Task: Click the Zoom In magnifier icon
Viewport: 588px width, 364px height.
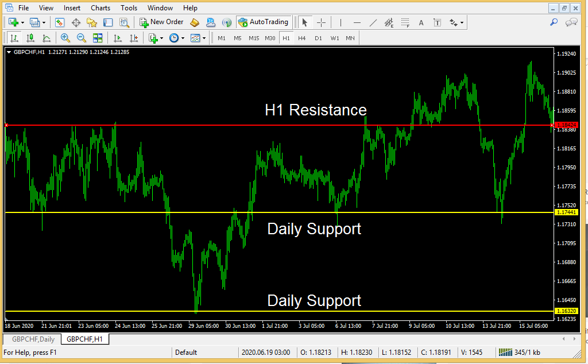Action: tap(65, 38)
